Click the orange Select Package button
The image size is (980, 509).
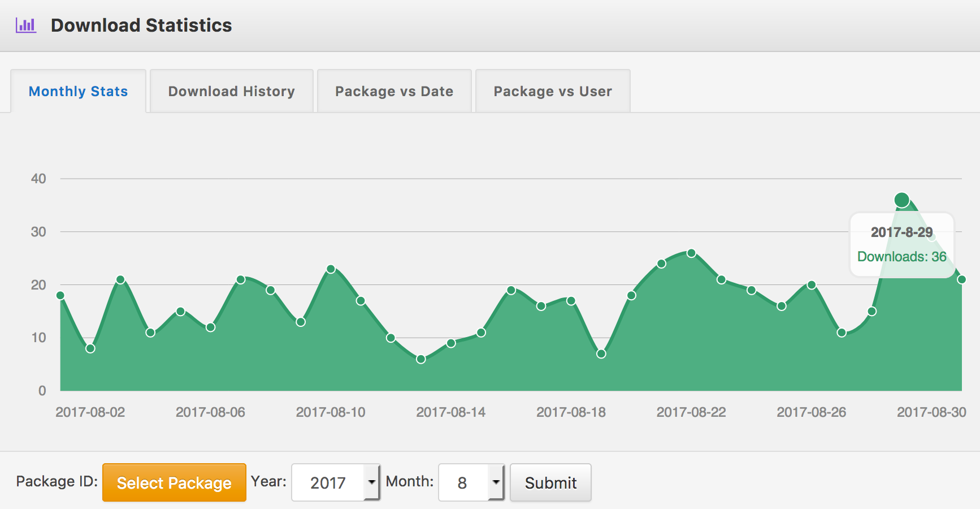click(174, 482)
